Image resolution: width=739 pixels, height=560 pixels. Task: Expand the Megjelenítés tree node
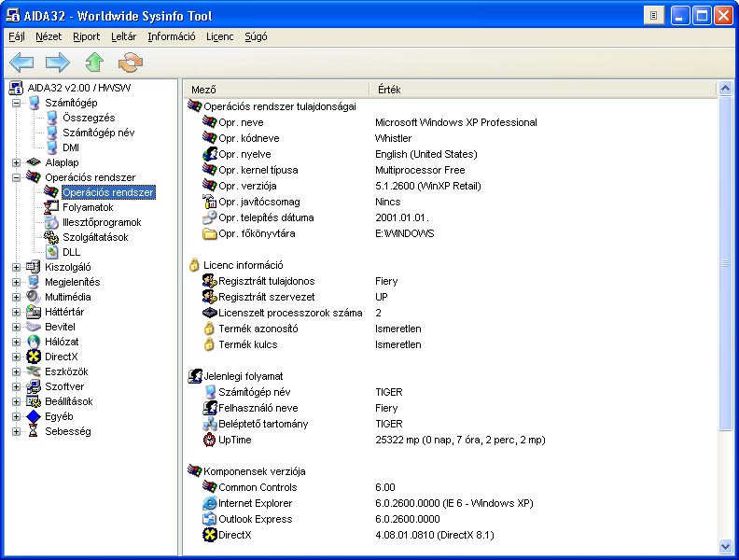click(16, 283)
